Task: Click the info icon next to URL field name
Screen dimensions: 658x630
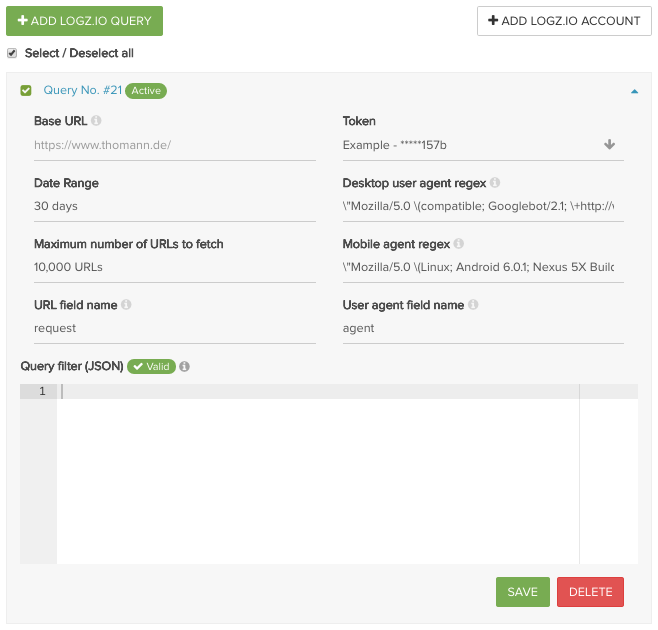Action: 126,305
